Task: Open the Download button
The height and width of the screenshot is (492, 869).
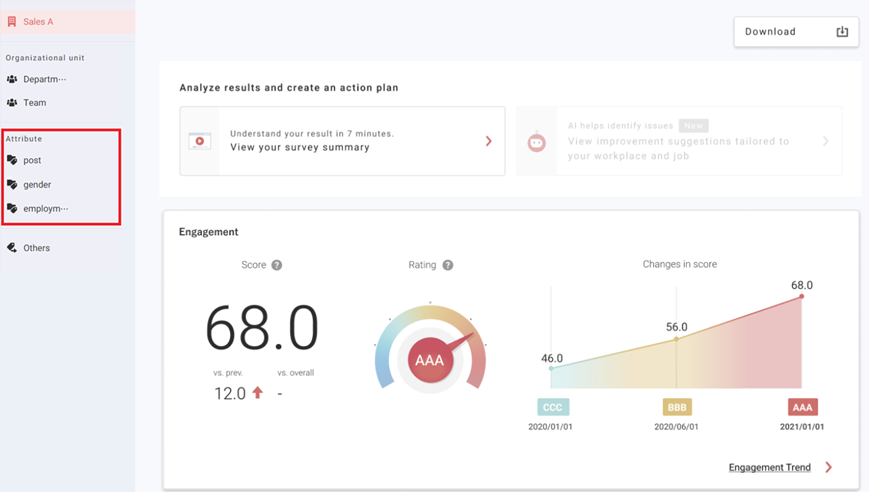Action: point(796,32)
